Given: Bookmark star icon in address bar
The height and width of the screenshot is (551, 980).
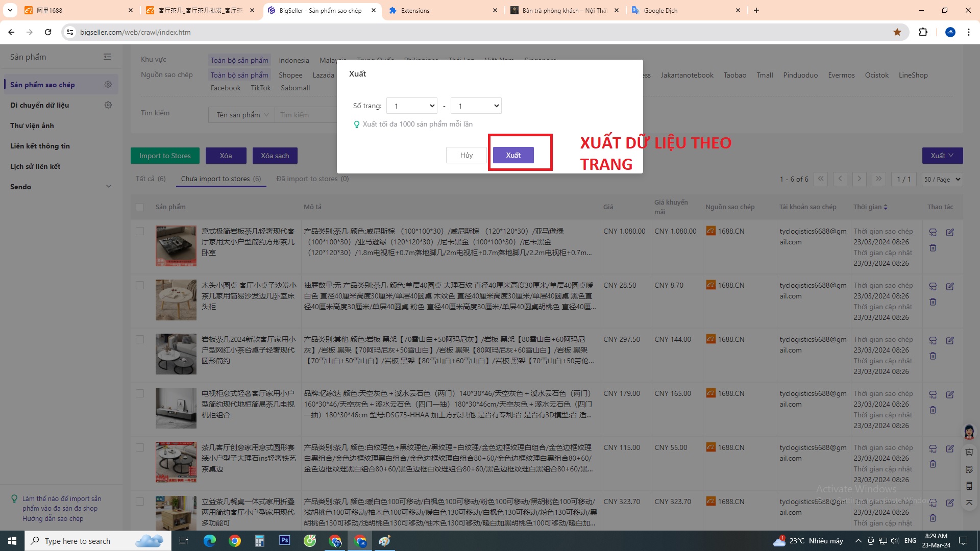Looking at the screenshot, I should tap(897, 32).
